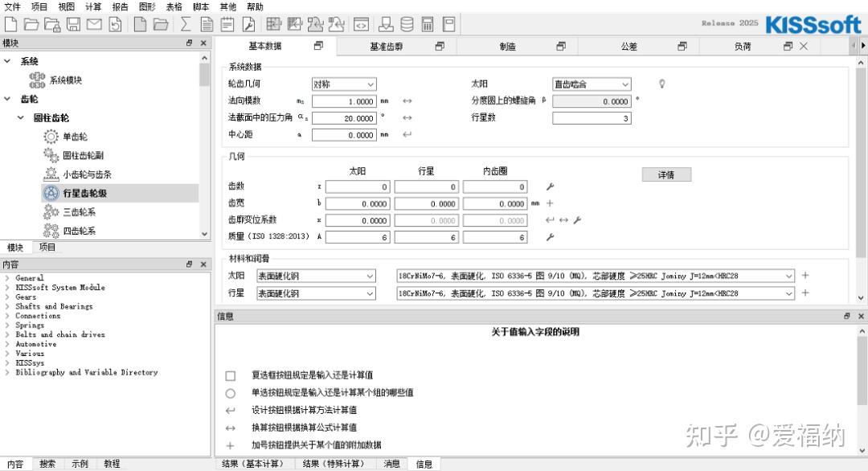Open 行星 表面硬化钢 material type dropdown
The image size is (868, 471).
click(316, 293)
